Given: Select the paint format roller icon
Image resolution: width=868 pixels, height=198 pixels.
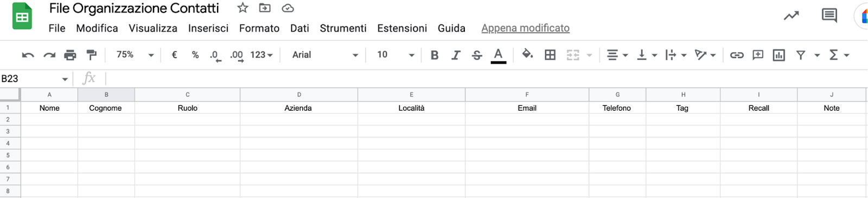Looking at the screenshot, I should click(x=92, y=55).
